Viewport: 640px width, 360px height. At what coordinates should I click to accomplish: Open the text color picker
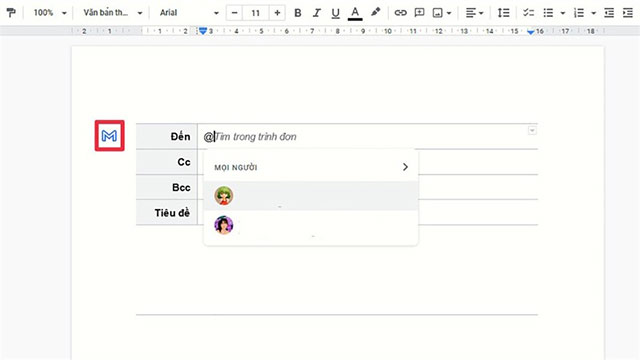pos(355,13)
